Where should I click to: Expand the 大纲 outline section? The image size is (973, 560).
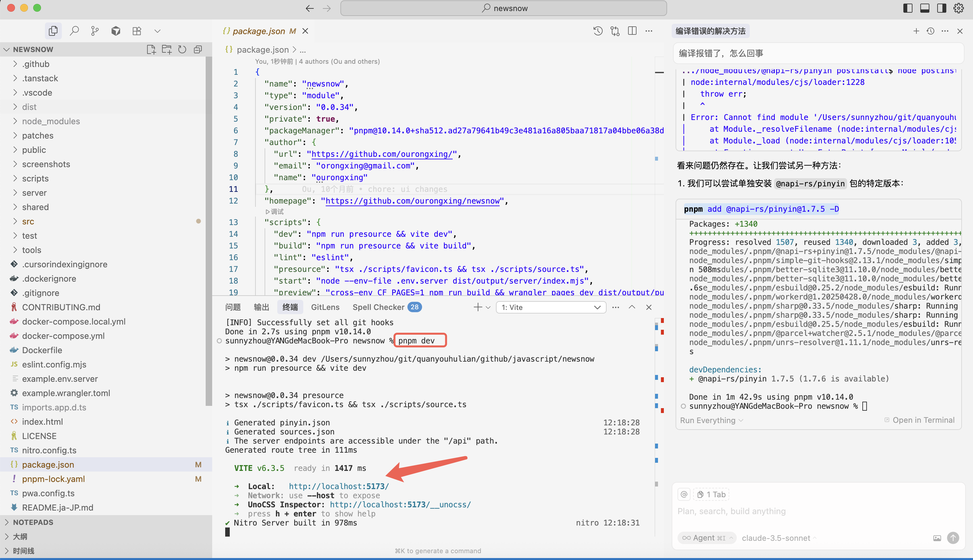(x=106, y=536)
